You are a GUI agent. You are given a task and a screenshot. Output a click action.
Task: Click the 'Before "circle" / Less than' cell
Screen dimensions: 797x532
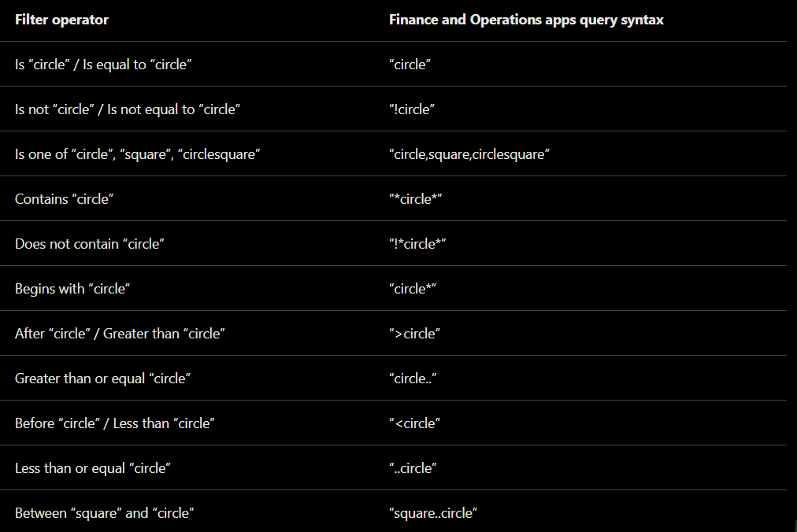(x=115, y=423)
